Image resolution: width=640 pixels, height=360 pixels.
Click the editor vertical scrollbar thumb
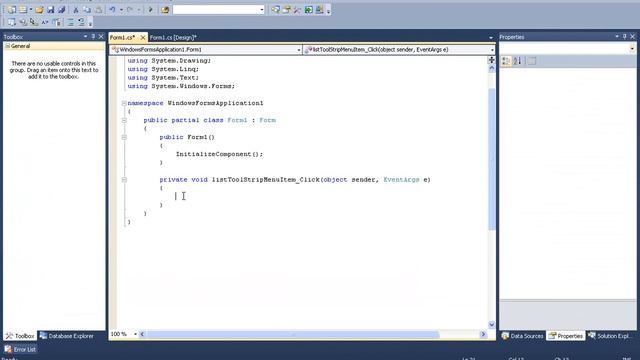[x=491, y=158]
